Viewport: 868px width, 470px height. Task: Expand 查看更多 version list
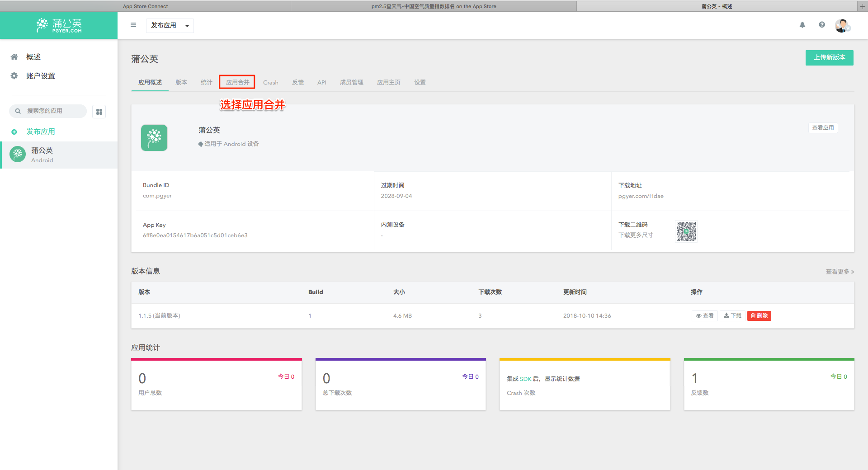tap(840, 272)
